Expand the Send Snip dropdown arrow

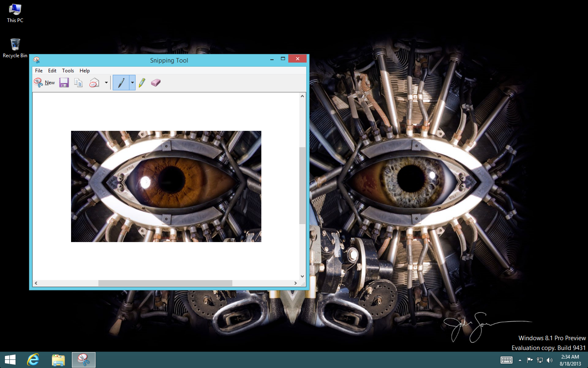106,83
